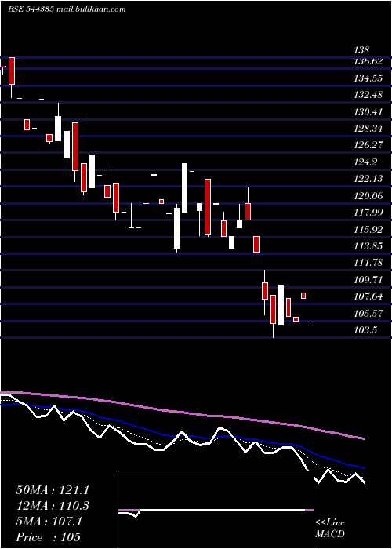The width and height of the screenshot is (392, 549).
Task: Click the 128.34 price axis label
Action: click(x=368, y=129)
